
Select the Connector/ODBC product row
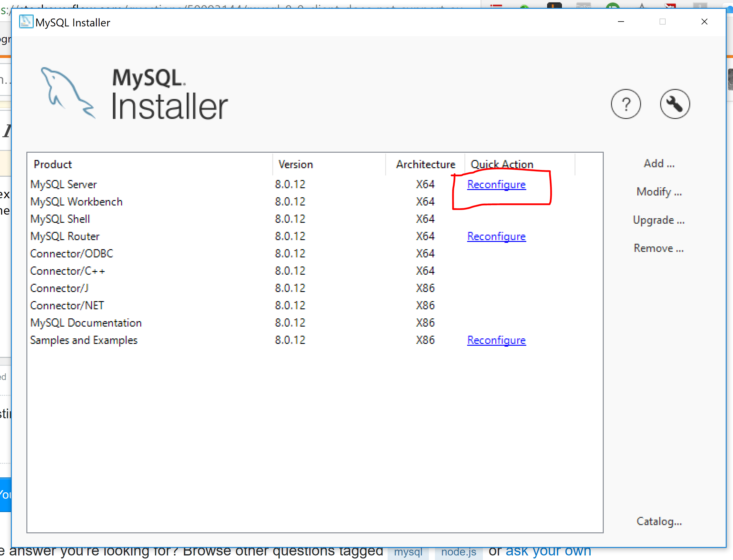click(x=72, y=254)
